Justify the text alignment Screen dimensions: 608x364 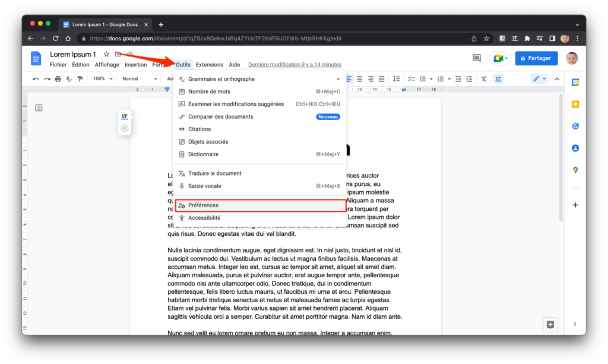pos(382,79)
